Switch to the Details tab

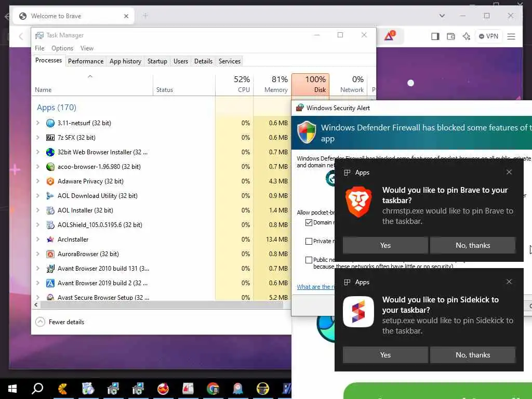click(203, 61)
